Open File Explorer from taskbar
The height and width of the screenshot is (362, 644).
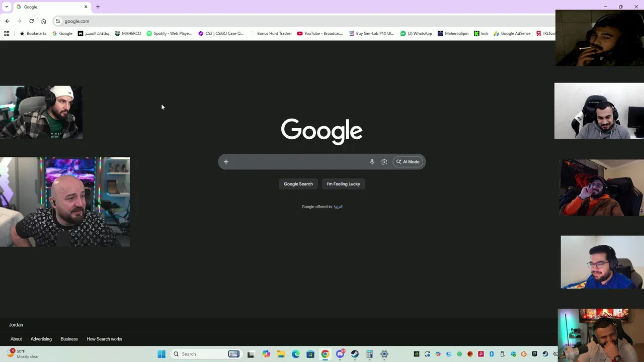click(281, 354)
